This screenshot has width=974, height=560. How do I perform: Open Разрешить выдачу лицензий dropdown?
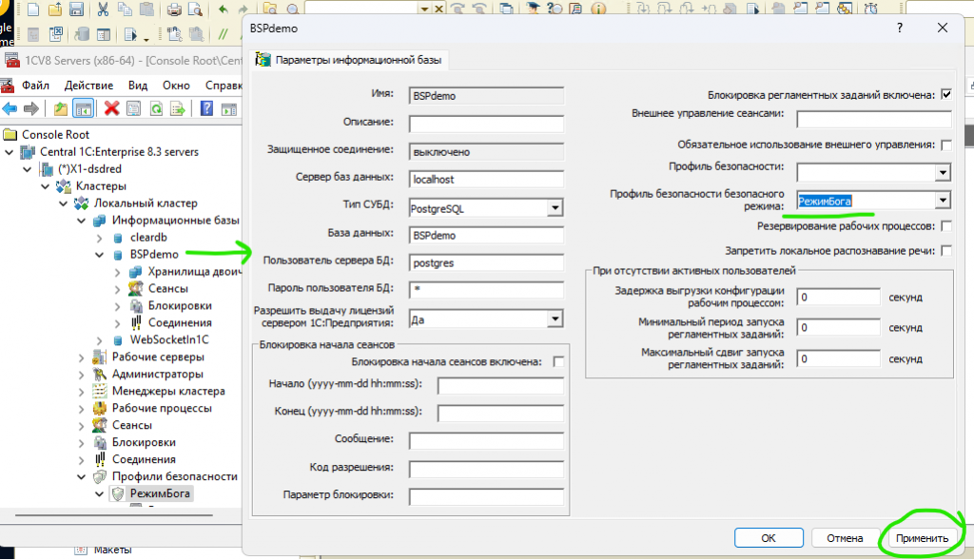pyautogui.click(x=555, y=319)
